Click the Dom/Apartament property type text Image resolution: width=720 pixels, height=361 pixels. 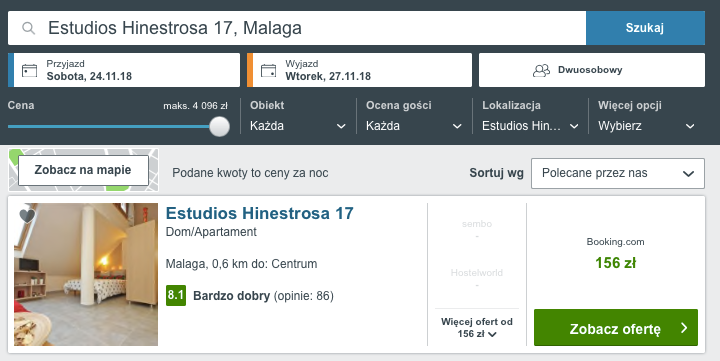(211, 232)
